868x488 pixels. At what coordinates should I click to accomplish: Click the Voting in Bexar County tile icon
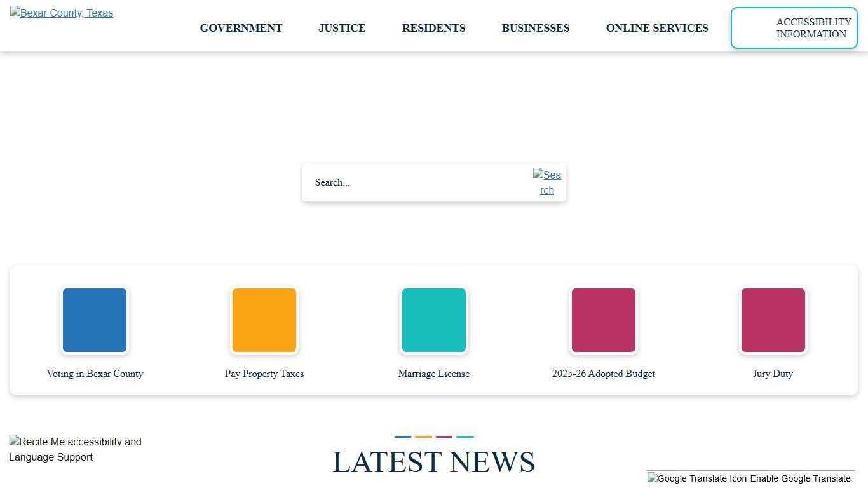click(94, 320)
